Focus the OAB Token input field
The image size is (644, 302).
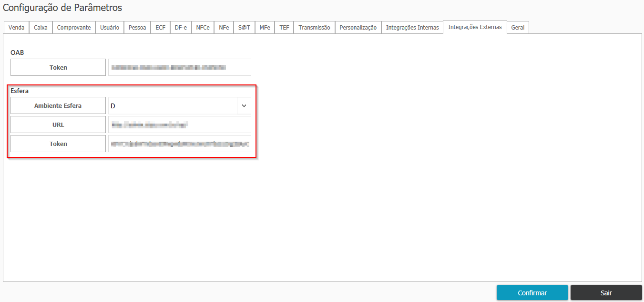click(180, 67)
